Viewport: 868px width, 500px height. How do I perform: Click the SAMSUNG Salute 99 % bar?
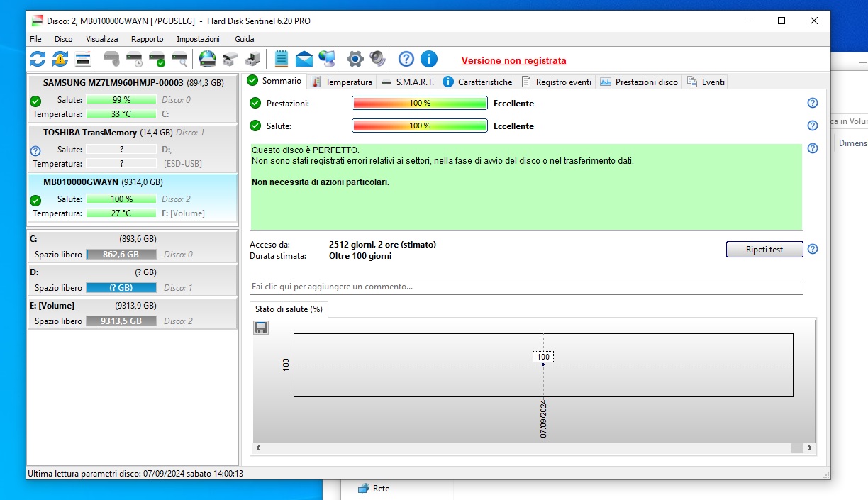pos(121,100)
